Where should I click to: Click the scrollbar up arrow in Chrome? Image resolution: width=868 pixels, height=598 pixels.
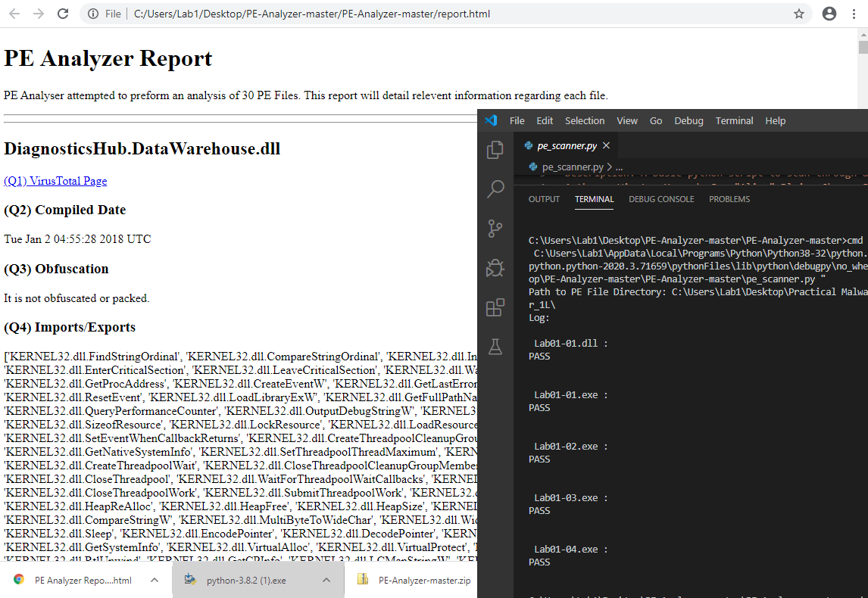click(863, 33)
